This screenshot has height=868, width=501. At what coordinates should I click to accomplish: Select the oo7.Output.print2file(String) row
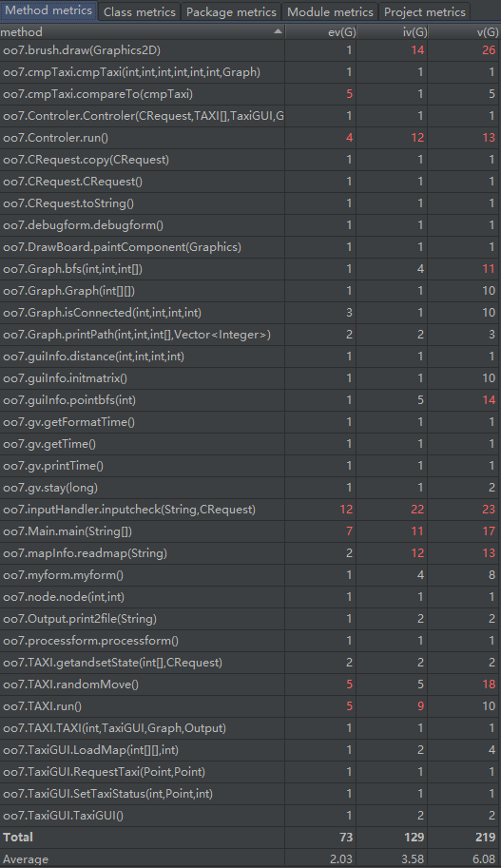[x=250, y=619]
